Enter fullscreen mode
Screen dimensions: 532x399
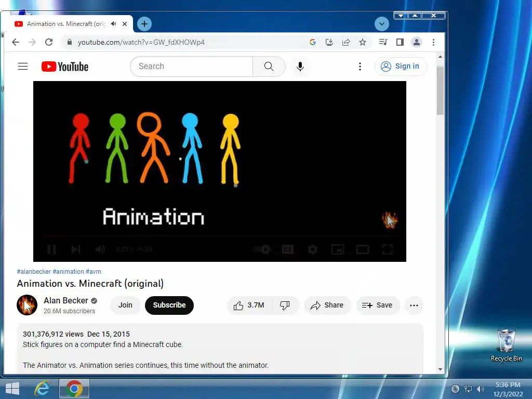388,249
